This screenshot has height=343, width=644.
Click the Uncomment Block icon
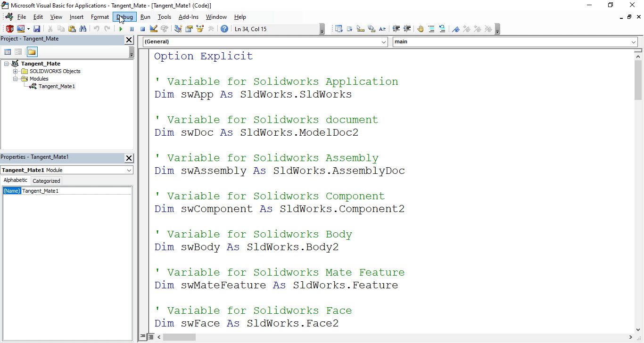442,29
